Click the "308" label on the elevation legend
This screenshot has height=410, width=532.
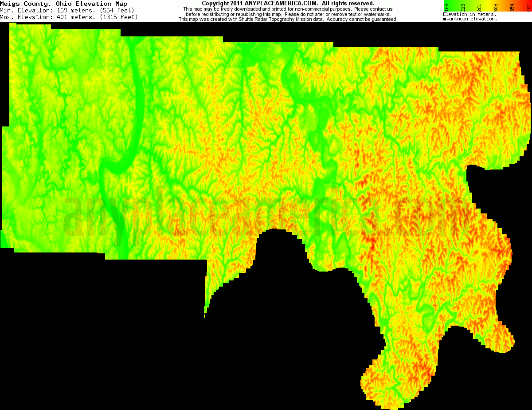click(x=495, y=7)
